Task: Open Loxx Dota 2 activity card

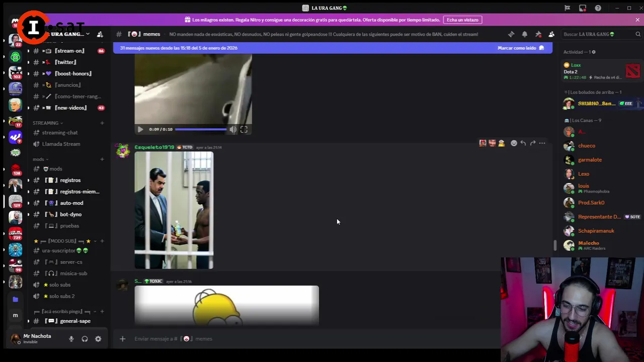Action: (x=601, y=71)
